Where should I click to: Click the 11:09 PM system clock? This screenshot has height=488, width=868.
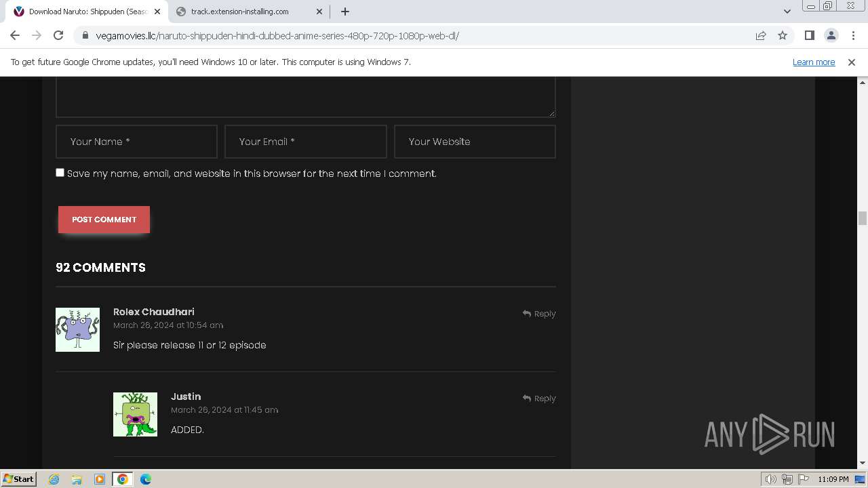(833, 479)
